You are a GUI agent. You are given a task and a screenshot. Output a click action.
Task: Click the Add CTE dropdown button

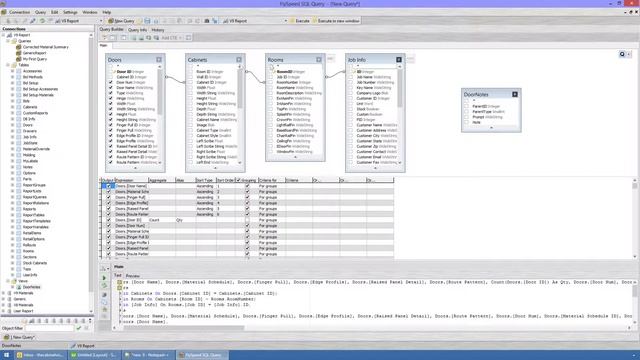(x=171, y=38)
